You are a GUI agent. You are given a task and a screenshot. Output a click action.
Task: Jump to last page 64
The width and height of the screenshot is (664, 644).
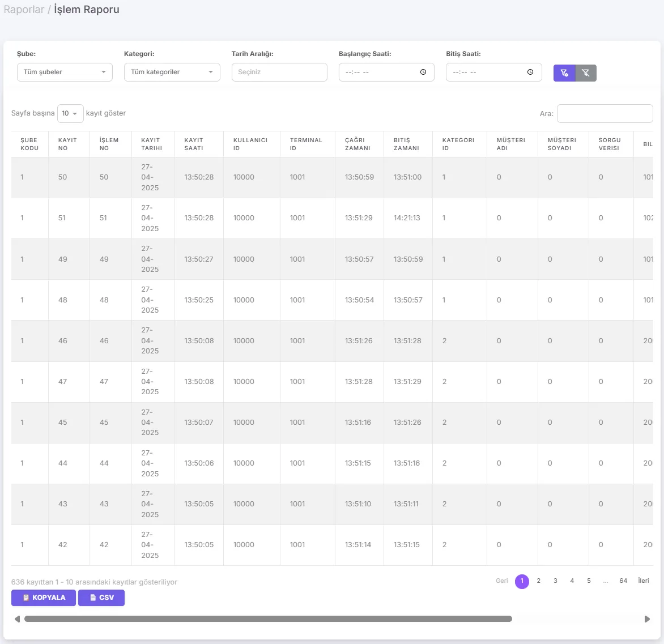[x=623, y=581]
